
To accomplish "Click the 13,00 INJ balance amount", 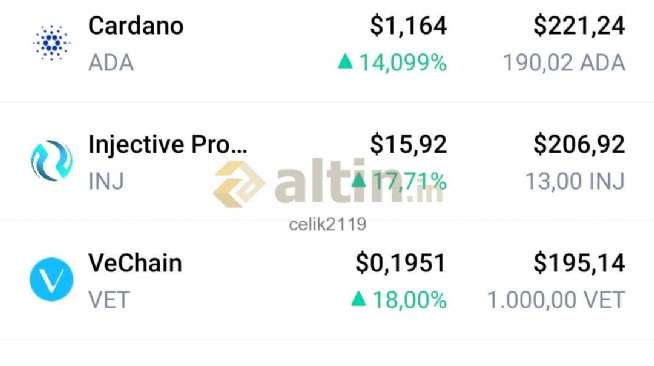I will [x=575, y=182].
